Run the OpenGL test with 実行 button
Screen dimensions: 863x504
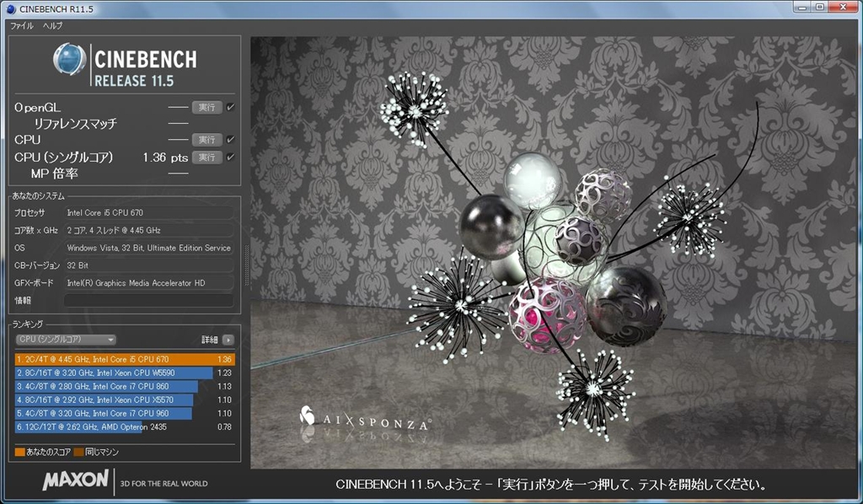pyautogui.click(x=207, y=107)
